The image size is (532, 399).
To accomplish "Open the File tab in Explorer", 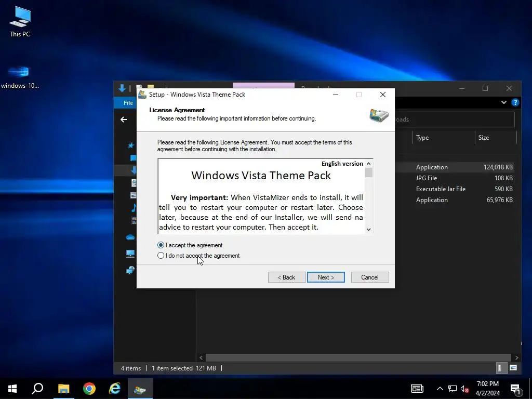I will point(128,103).
